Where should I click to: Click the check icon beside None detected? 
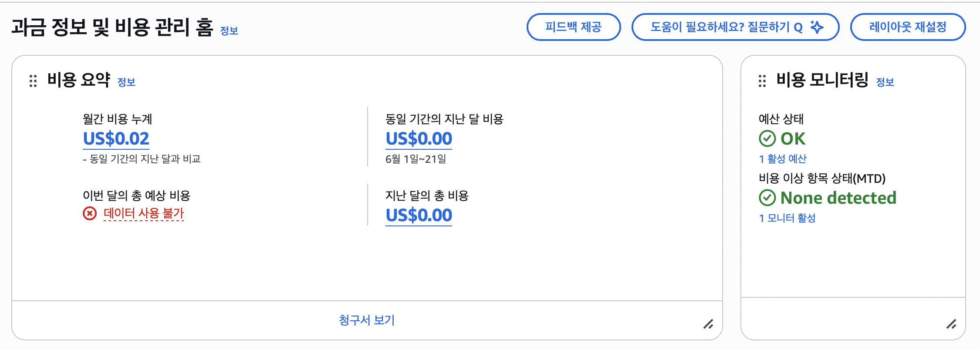click(x=767, y=198)
